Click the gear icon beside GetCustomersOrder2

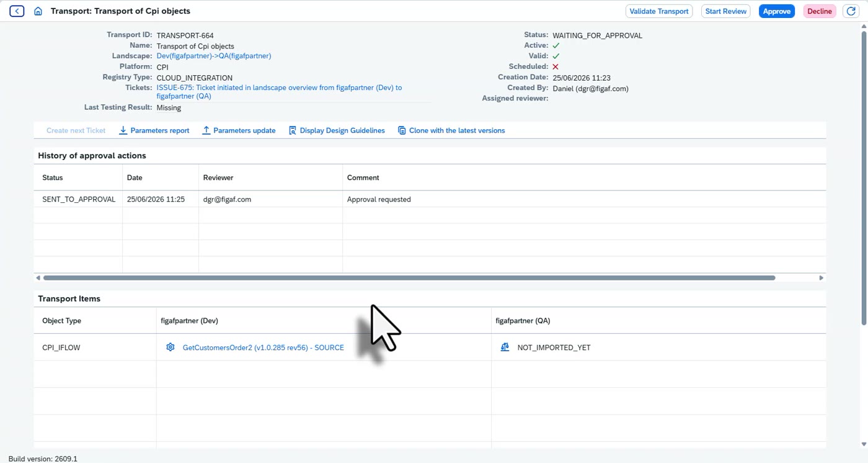(170, 347)
